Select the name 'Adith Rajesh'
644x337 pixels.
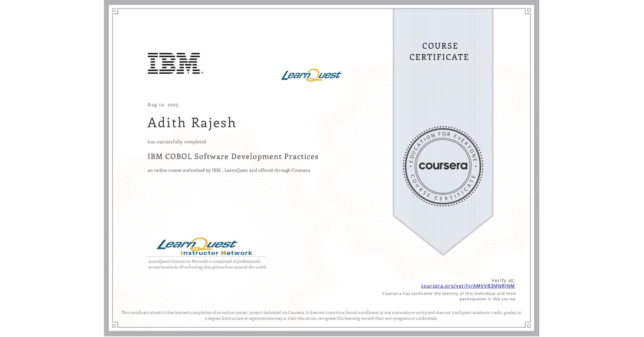pyautogui.click(x=192, y=123)
